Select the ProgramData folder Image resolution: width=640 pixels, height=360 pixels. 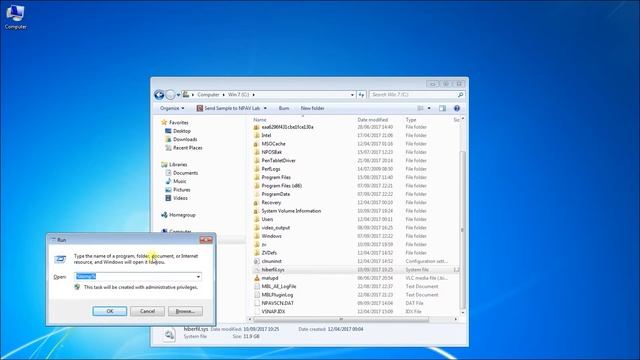(x=276, y=194)
